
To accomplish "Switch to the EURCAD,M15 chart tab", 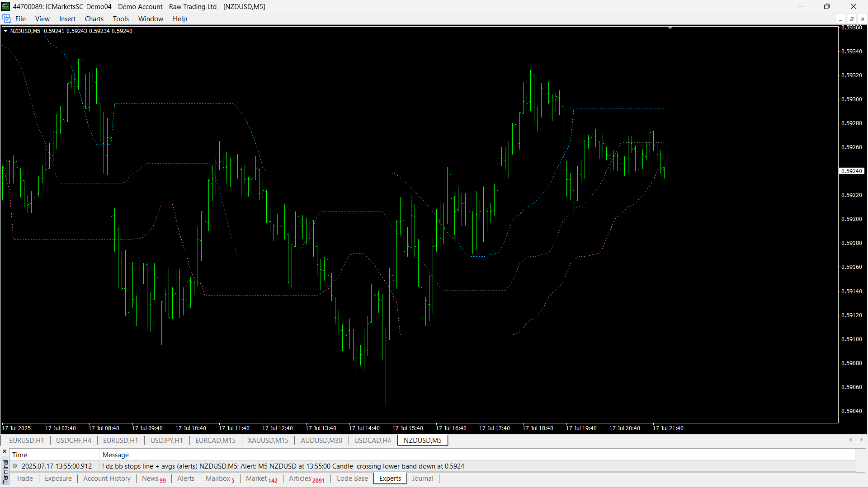I will click(215, 440).
